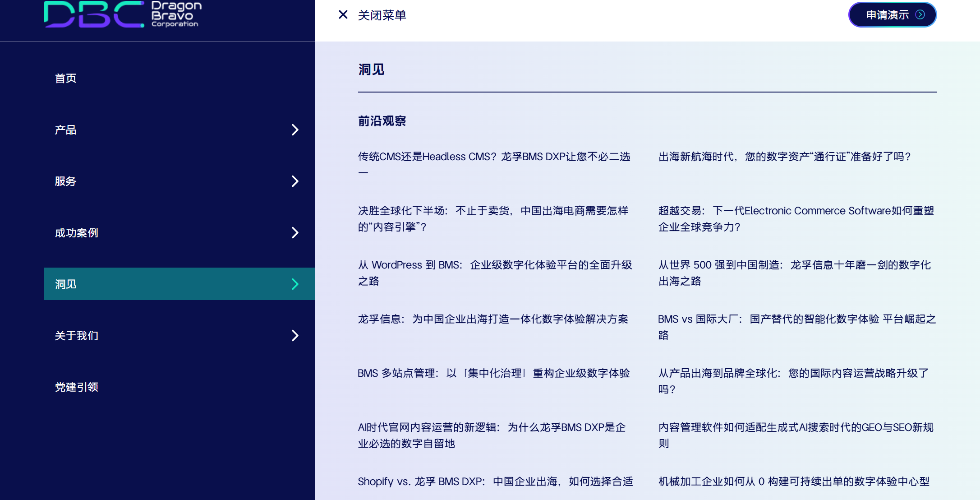Click the 前沿观察 subheading
The image size is (980, 500).
click(382, 121)
